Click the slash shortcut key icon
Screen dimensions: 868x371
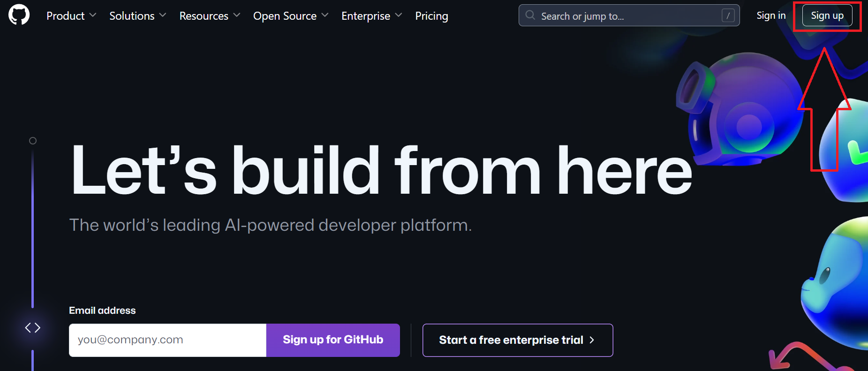tap(728, 15)
